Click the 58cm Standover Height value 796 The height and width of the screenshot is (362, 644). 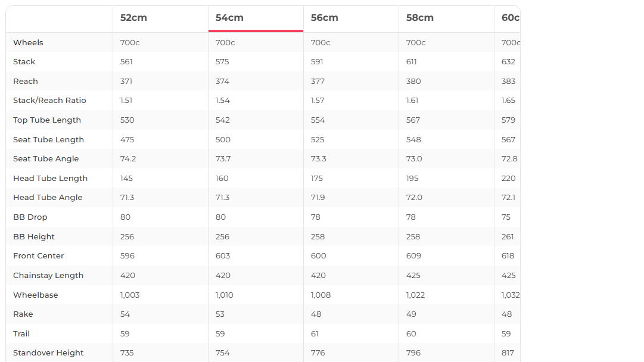tap(413, 353)
